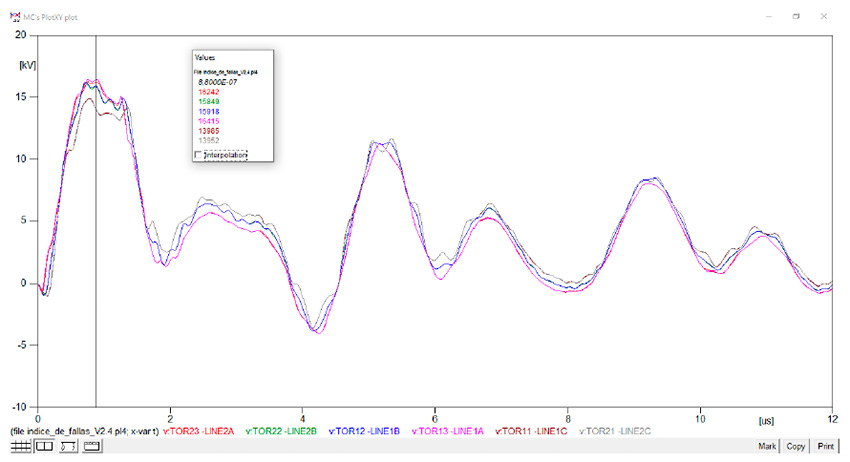This screenshot has width=850, height=462.
Task: Maximize the PlotXY plot window
Action: [x=796, y=17]
